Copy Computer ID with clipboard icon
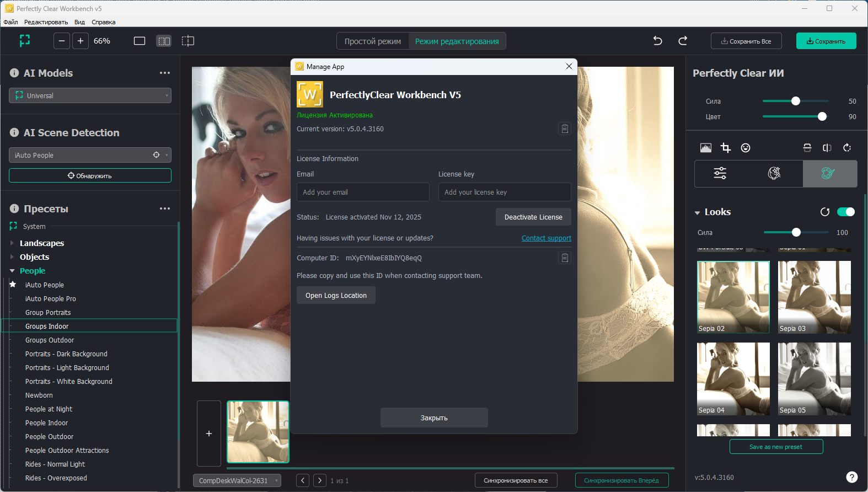The width and height of the screenshot is (868, 492). point(565,258)
